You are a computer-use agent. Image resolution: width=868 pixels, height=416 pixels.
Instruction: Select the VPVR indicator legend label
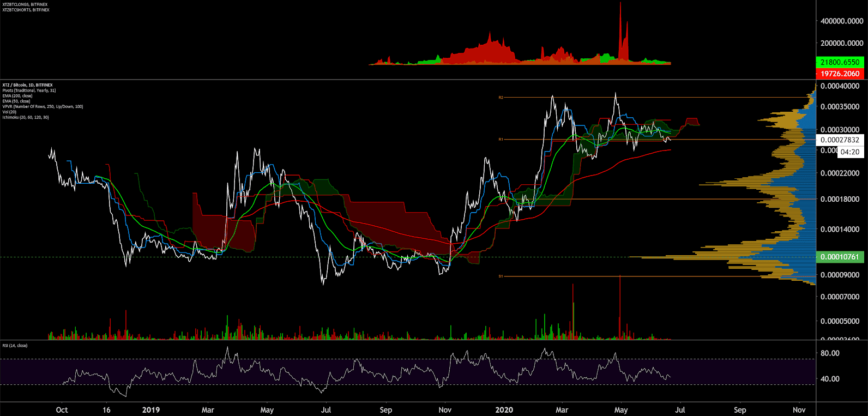pyautogui.click(x=43, y=107)
